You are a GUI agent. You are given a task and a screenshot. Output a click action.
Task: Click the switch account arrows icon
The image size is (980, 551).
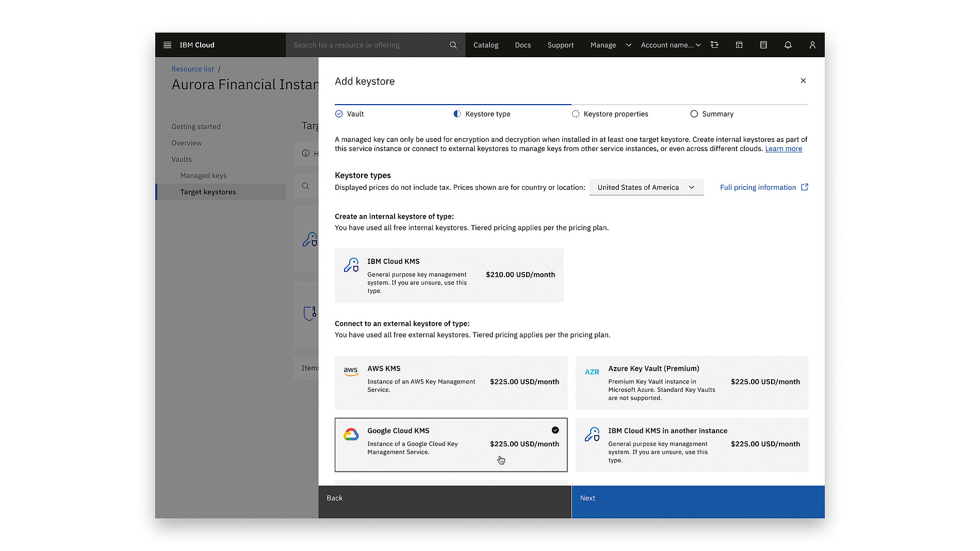[714, 45]
